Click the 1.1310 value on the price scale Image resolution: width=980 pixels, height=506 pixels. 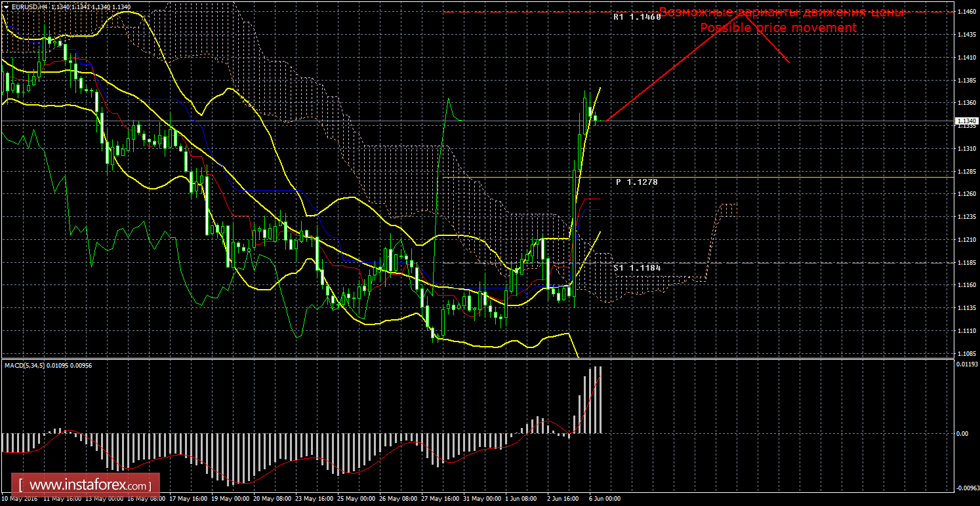(966, 149)
